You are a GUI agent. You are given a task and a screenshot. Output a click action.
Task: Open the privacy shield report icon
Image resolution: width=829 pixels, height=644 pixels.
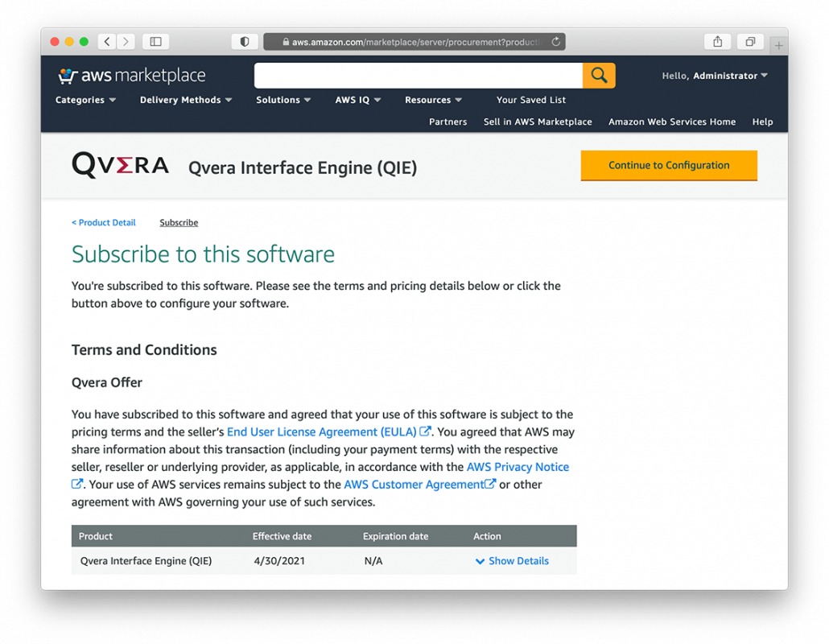tap(244, 41)
